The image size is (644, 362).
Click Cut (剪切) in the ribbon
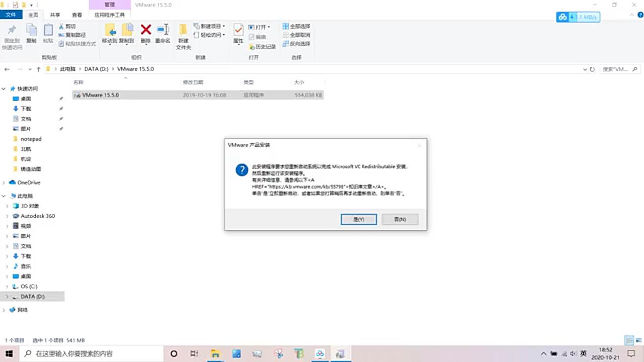coord(67,26)
